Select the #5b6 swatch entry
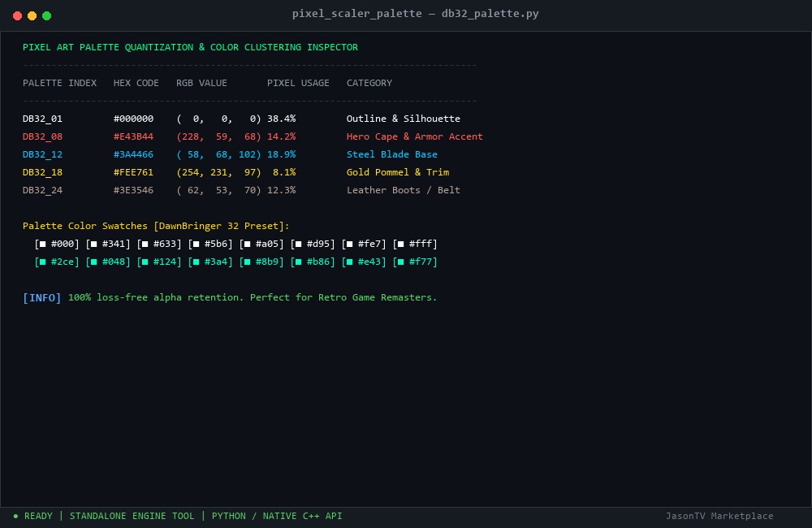 [x=210, y=244]
